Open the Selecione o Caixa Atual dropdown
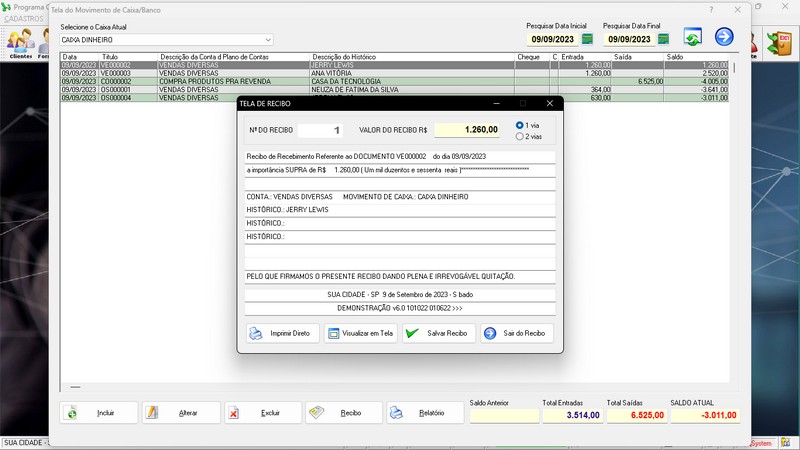The height and width of the screenshot is (450, 800). [x=268, y=40]
